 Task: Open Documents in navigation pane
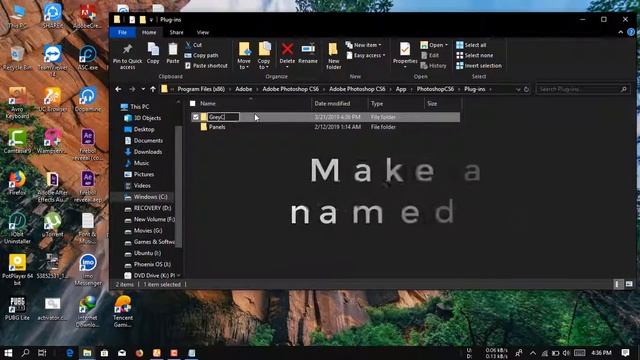(148, 140)
